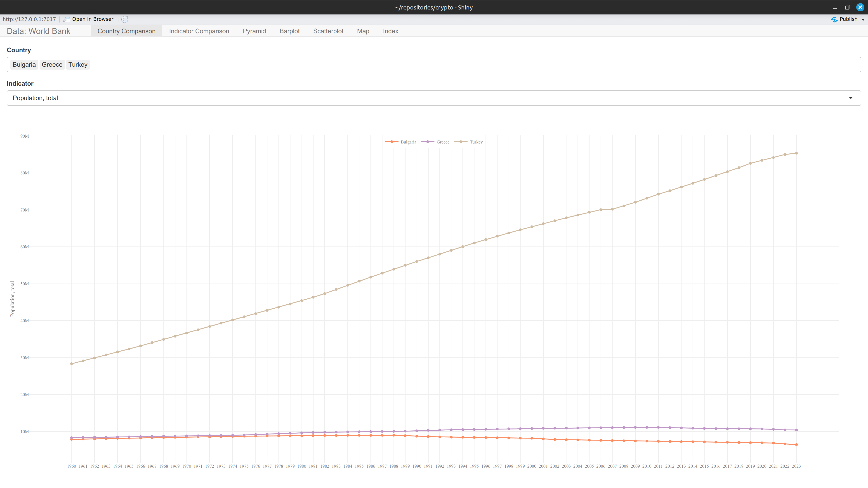868x488 pixels.
Task: Select the Scatterplot tab
Action: point(328,31)
